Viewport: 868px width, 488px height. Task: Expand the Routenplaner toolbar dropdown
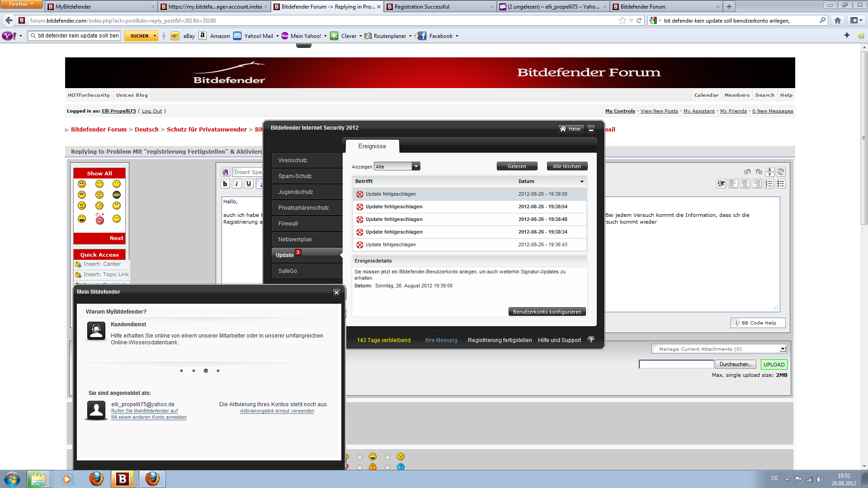(410, 36)
